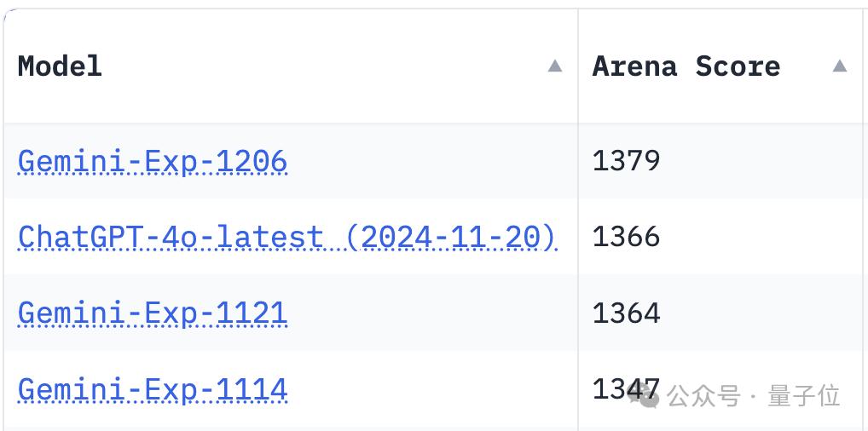Image resolution: width=868 pixels, height=431 pixels.
Task: Sort by Model using the sort arrow
Action: [x=555, y=66]
